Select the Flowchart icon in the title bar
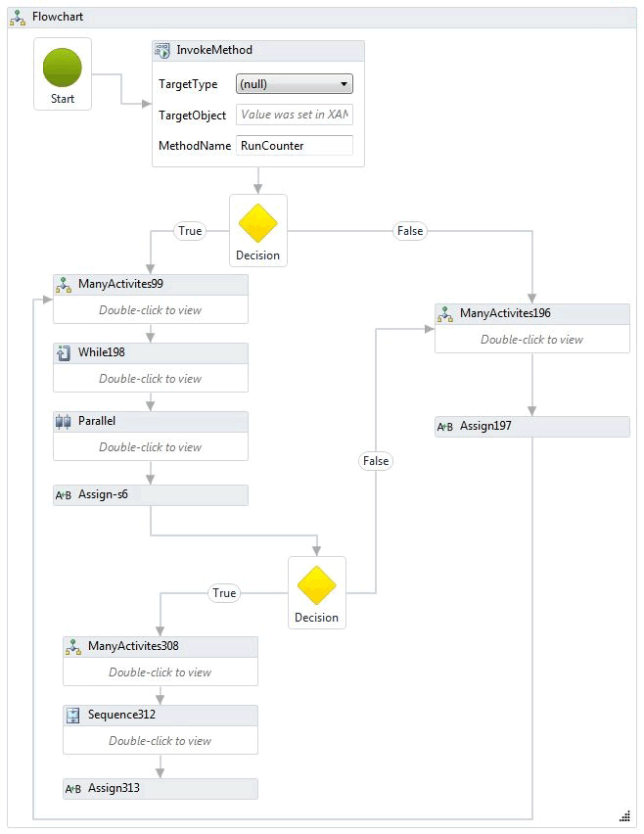Screen dimensions: 644x834 [x=17, y=17]
